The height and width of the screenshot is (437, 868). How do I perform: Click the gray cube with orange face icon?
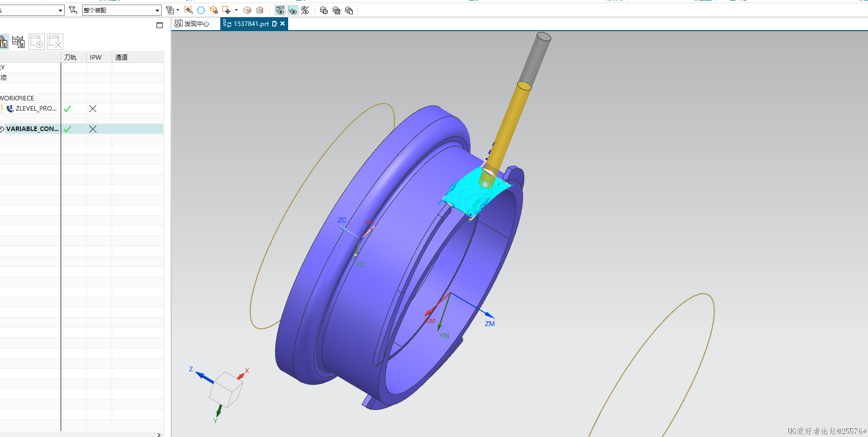pos(260,10)
